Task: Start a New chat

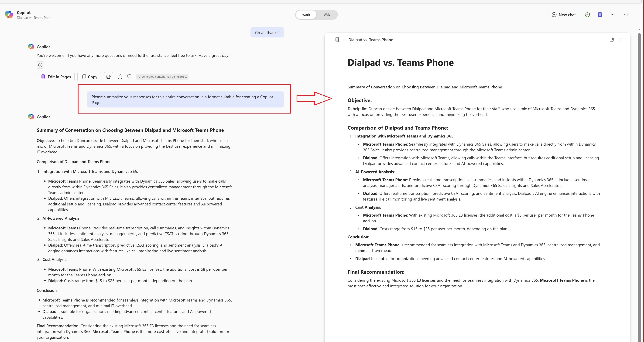Action: click(563, 15)
